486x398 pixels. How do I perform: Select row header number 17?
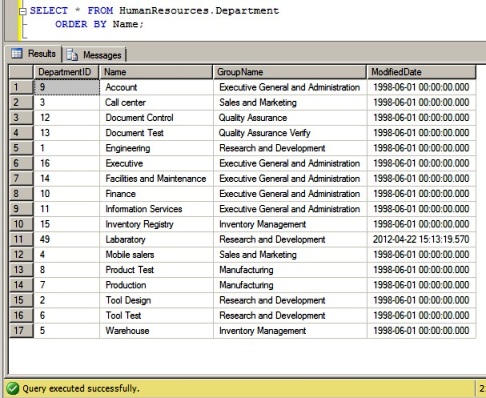(21, 331)
